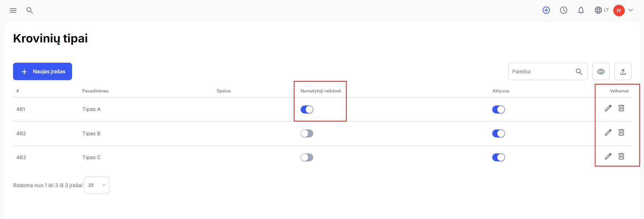Create a new record with Naujas įrašas
Image resolution: width=644 pixels, height=219 pixels.
[42, 71]
